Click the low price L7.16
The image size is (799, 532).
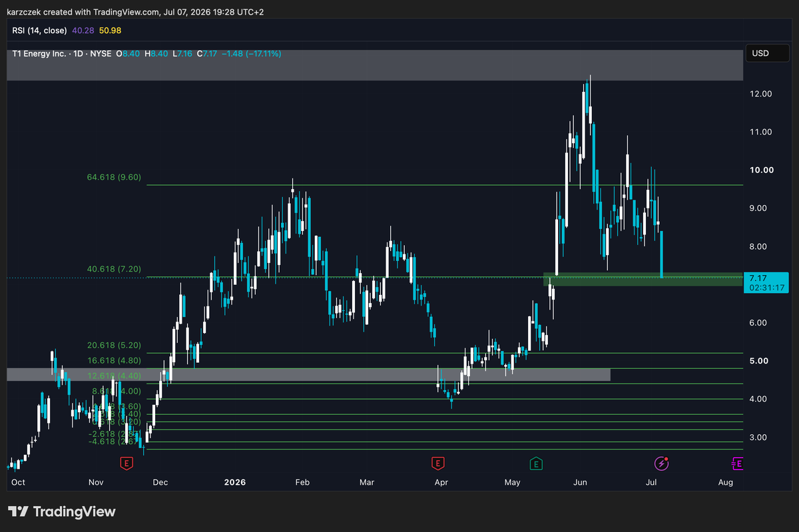[x=182, y=53]
